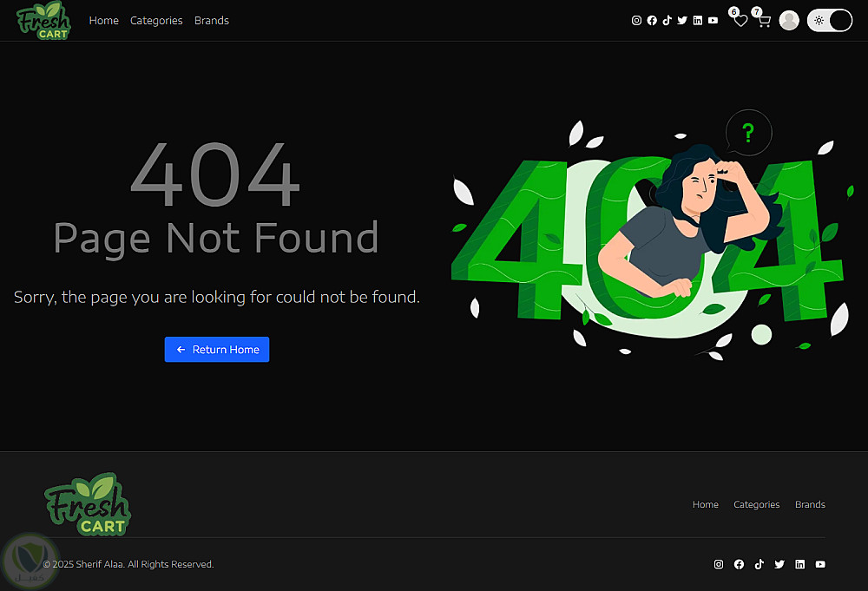Click the YouTube icon in the footer
The image size is (868, 591).
(x=820, y=564)
